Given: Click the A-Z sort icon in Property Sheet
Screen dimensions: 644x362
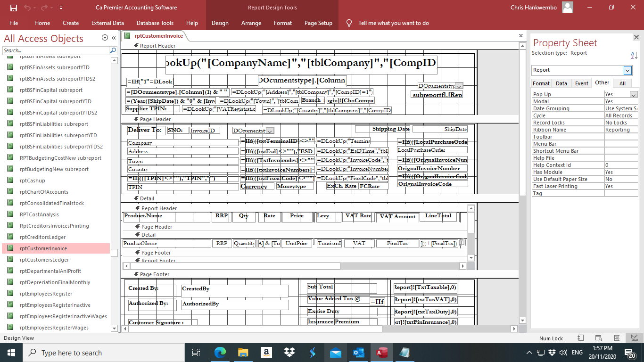Looking at the screenshot, I should (x=634, y=54).
